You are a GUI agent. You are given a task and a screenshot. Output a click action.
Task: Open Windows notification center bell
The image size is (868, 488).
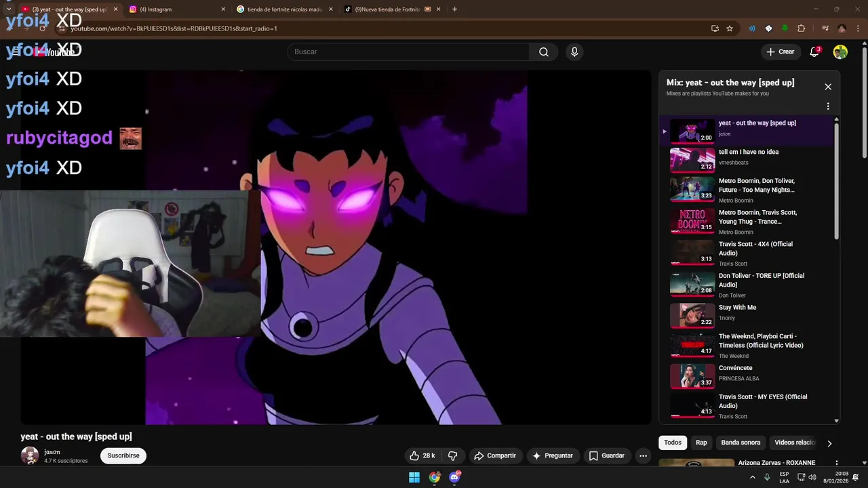[x=856, y=477]
